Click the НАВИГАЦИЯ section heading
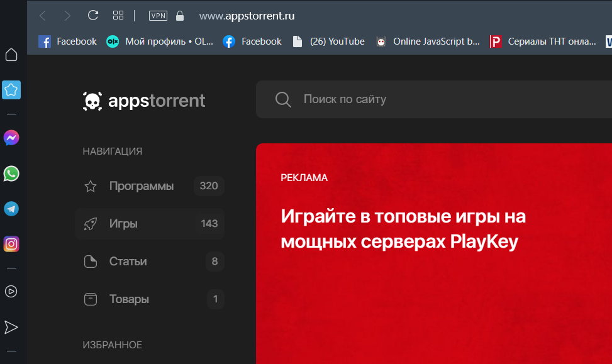The height and width of the screenshot is (364, 612). point(113,152)
